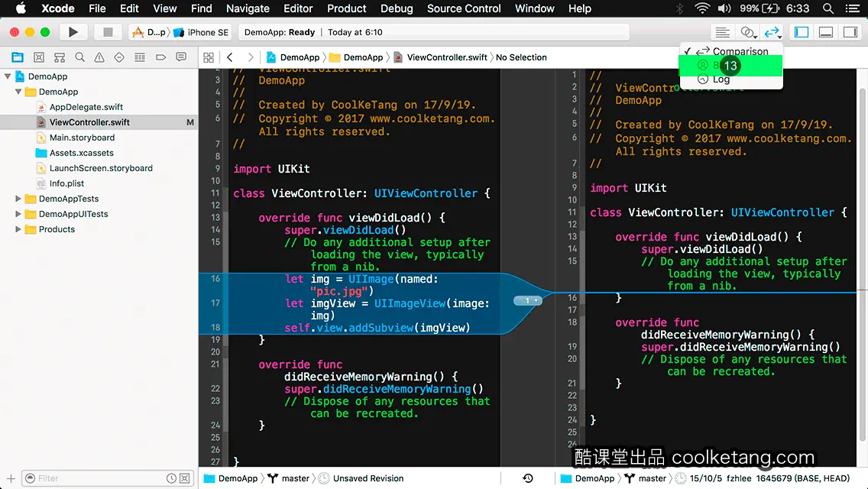Image resolution: width=868 pixels, height=489 pixels.
Task: Toggle the Navigator pane
Action: [802, 32]
